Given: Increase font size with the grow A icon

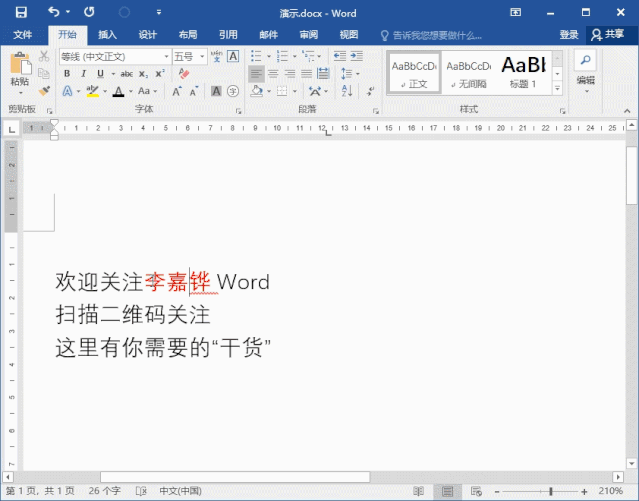Looking at the screenshot, I should point(177,91).
